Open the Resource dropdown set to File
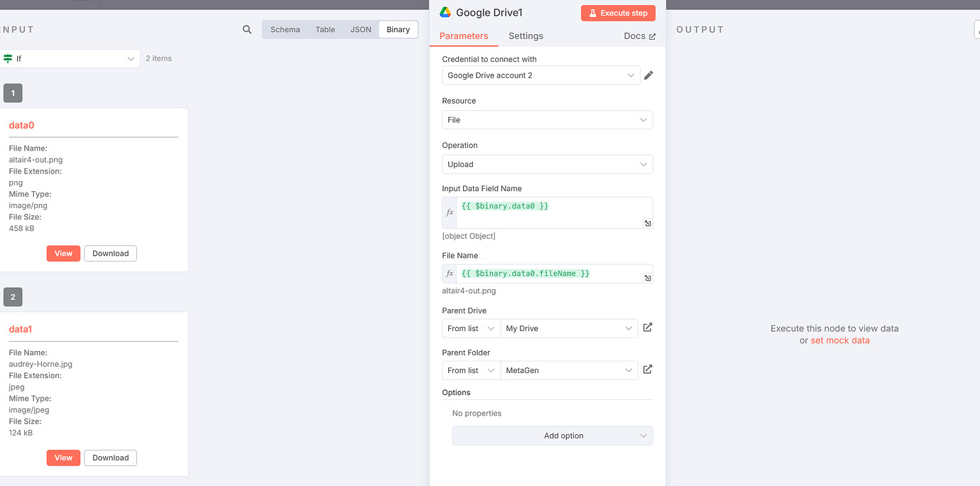980x486 pixels. click(x=547, y=120)
